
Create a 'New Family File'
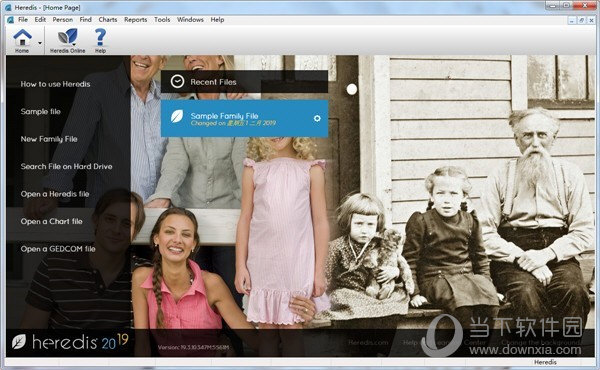49,139
